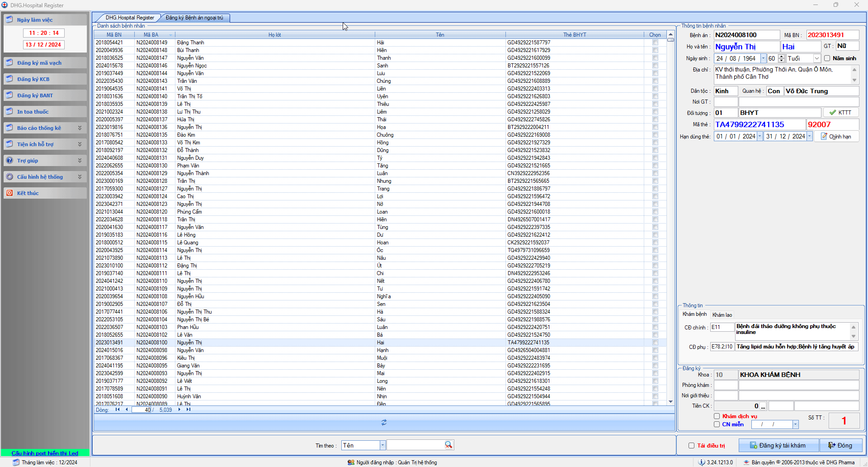Click the DHG.Hospital Register title bar icon
The height and width of the screenshot is (467, 868).
[x=5, y=5]
